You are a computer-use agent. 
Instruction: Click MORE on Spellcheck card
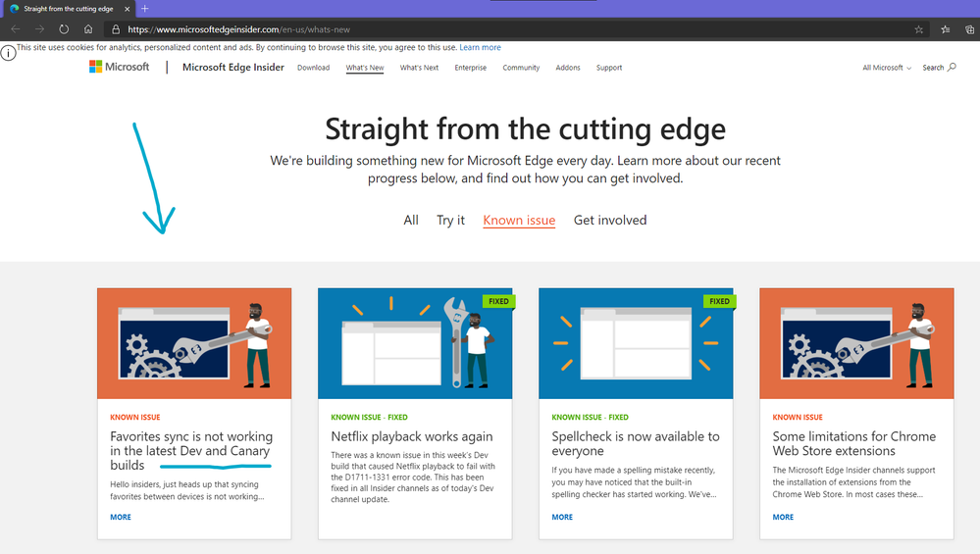pyautogui.click(x=562, y=517)
